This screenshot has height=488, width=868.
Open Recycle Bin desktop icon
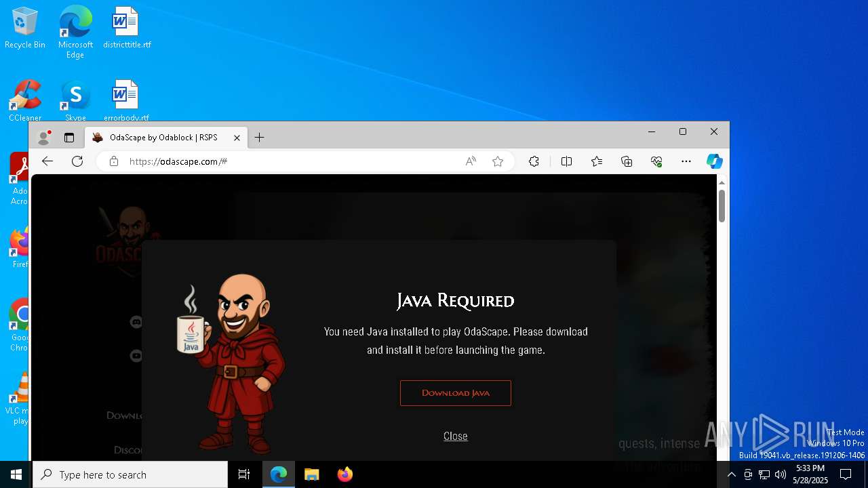point(25,28)
